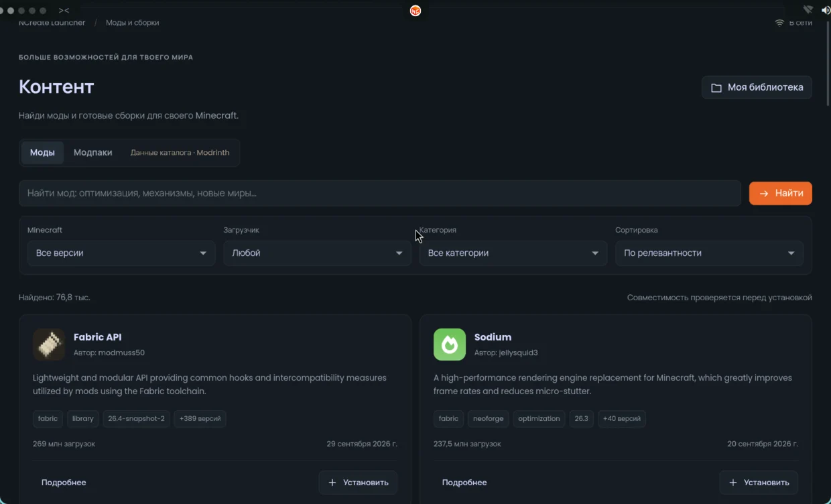
Task: Click the plus icon on Fabric API install
Action: (x=332, y=483)
